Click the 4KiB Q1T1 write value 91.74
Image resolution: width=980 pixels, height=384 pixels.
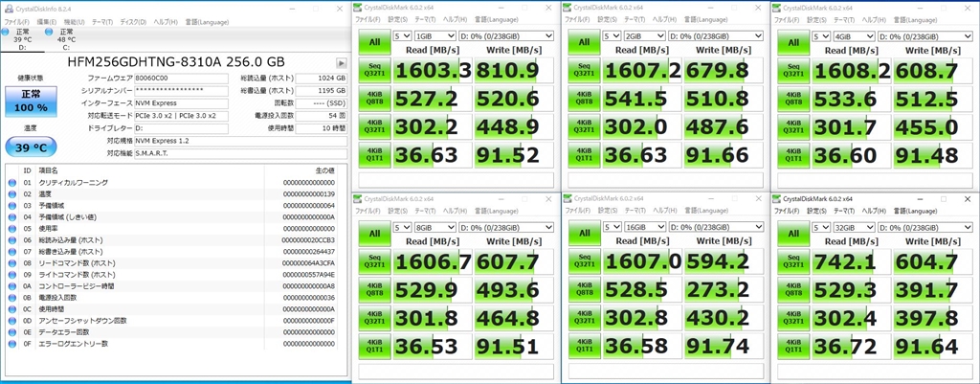(x=723, y=346)
